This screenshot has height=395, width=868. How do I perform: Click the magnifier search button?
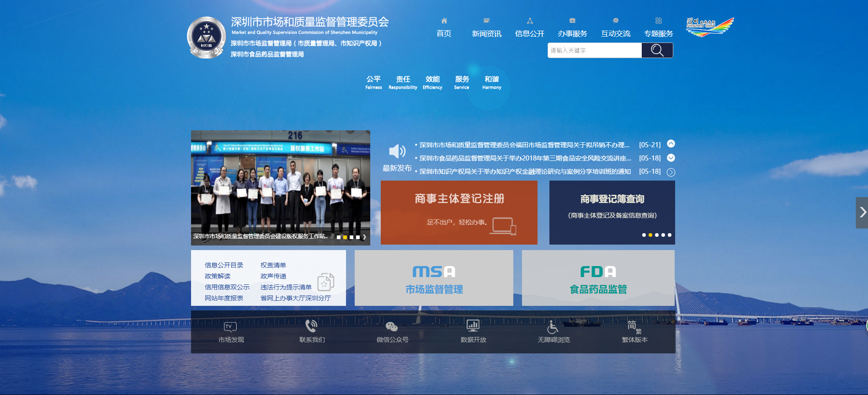click(657, 50)
